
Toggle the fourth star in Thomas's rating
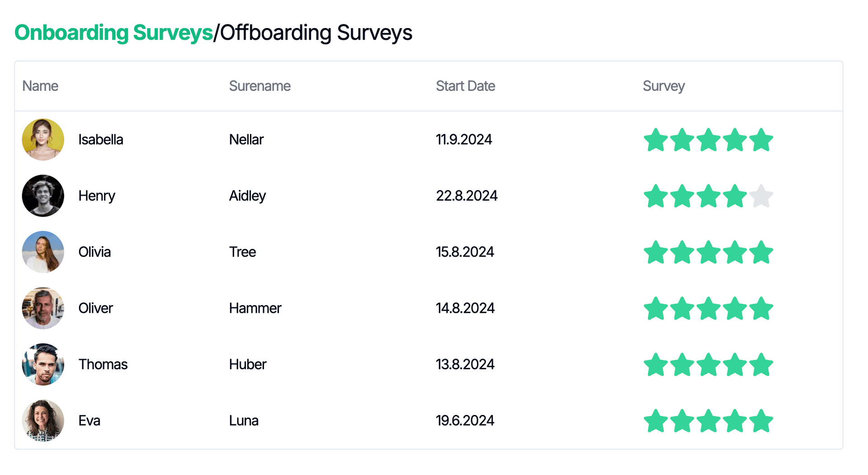[736, 364]
